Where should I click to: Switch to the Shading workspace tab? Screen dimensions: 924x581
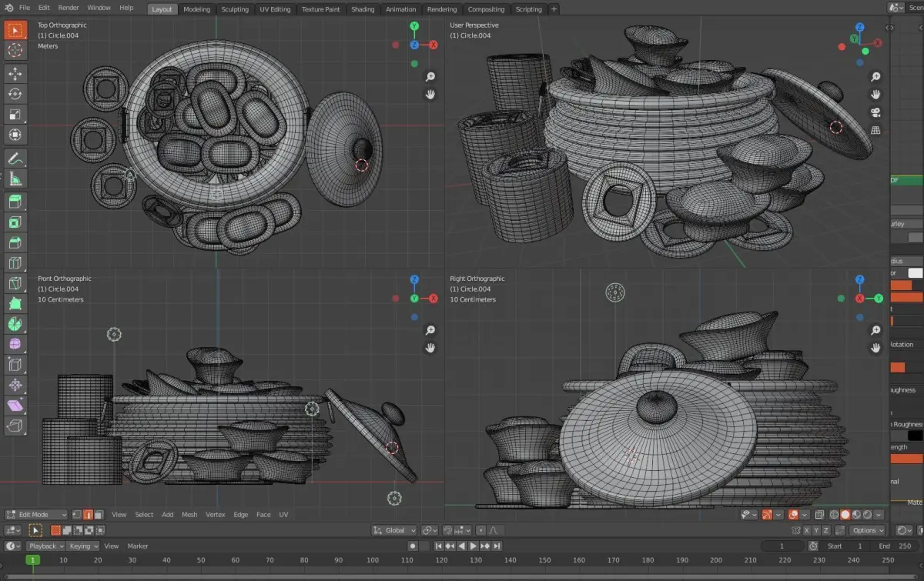pos(363,9)
